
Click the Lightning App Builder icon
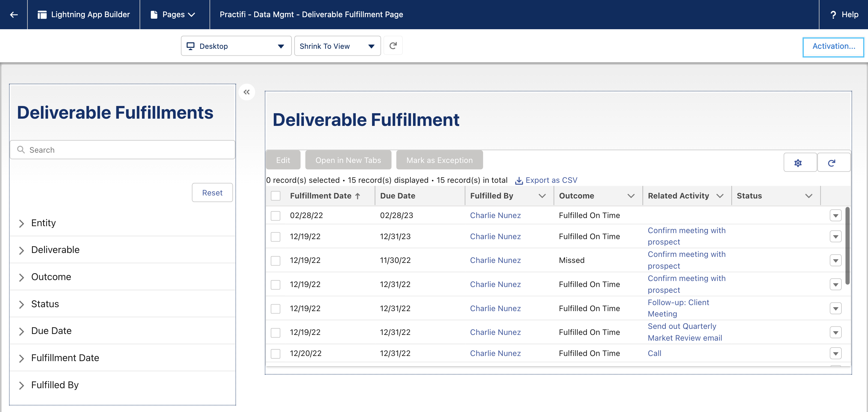pyautogui.click(x=42, y=14)
